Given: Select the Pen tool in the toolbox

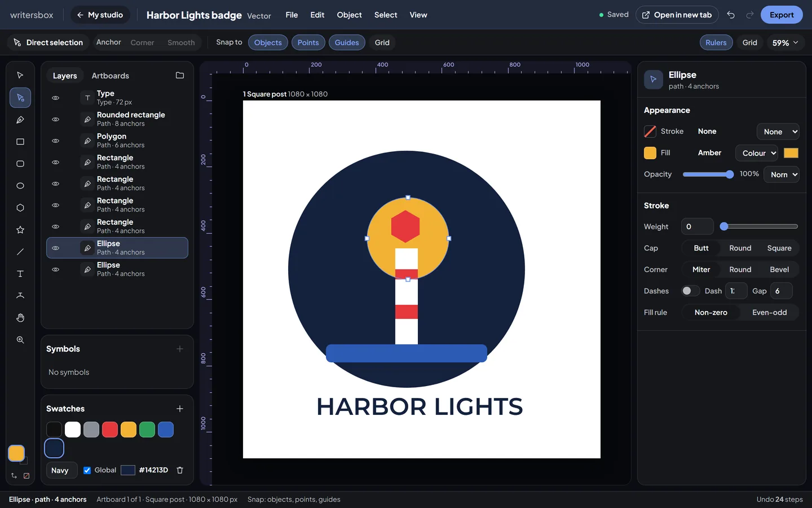Looking at the screenshot, I should (20, 120).
